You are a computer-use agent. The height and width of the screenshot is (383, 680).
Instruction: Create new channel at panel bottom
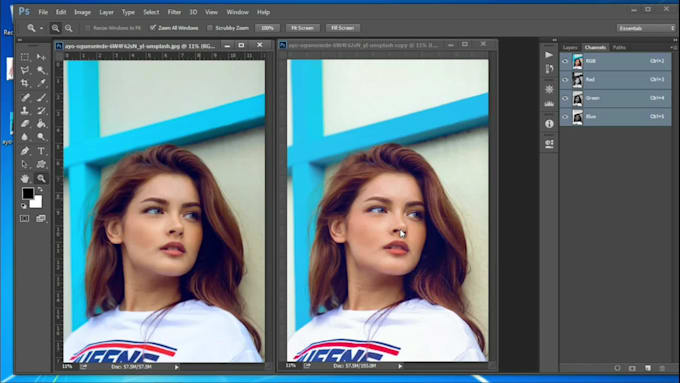click(647, 368)
